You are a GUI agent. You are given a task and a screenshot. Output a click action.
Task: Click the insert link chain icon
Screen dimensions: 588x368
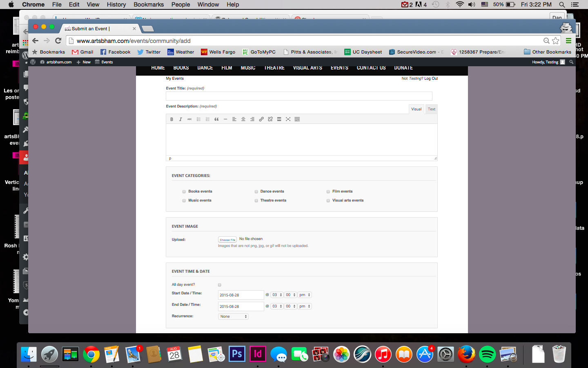click(261, 119)
